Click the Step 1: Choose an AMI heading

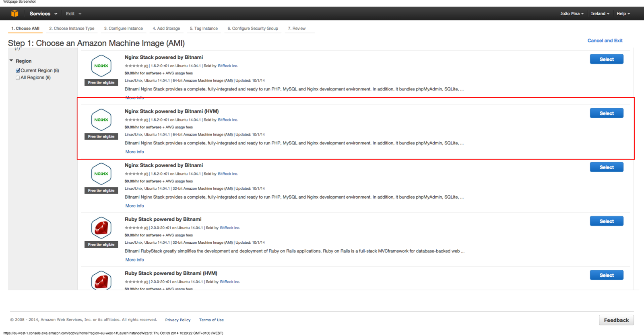coord(96,43)
